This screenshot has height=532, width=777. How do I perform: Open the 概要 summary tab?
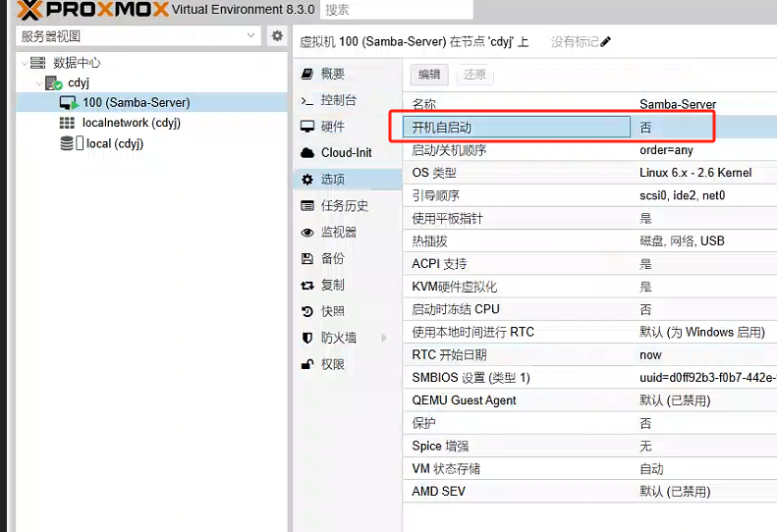point(347,74)
